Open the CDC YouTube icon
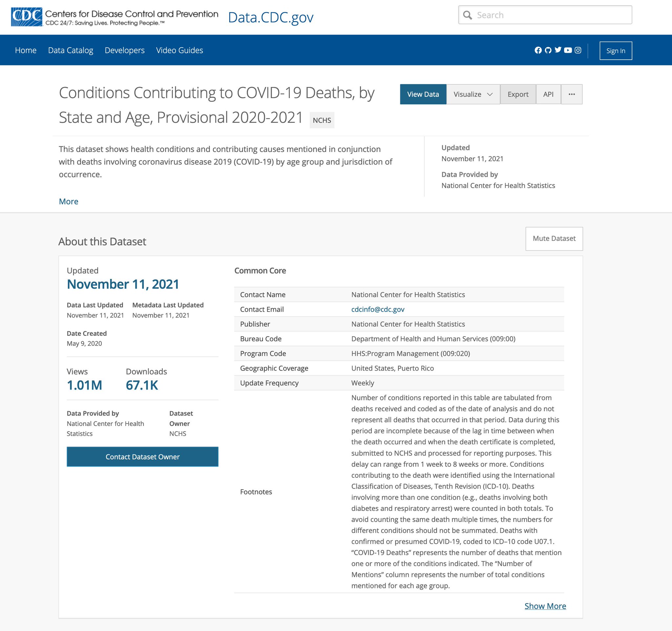 coord(568,50)
